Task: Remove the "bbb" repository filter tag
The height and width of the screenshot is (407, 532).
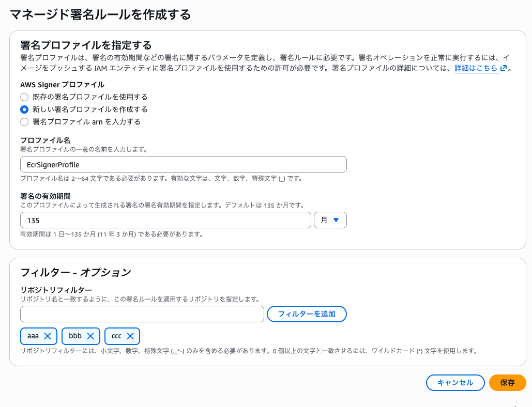Action: click(x=91, y=336)
